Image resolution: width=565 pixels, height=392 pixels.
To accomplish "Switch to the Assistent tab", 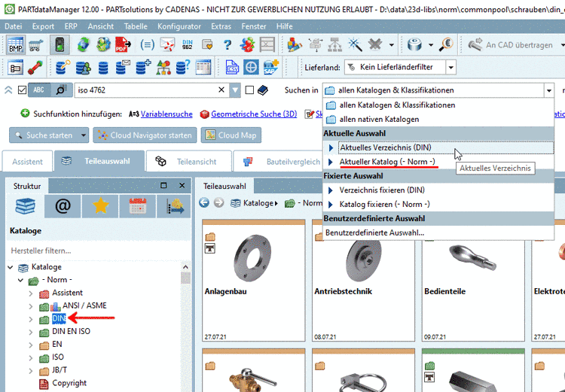I will point(27,162).
